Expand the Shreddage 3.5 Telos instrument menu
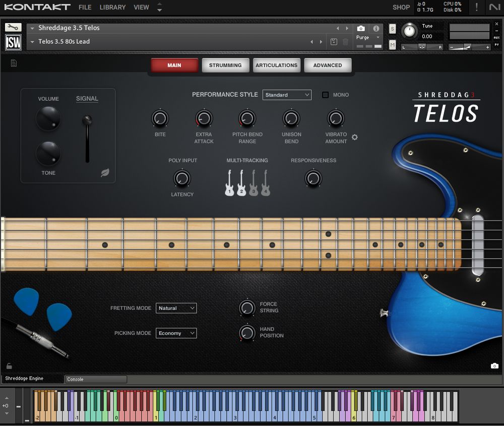Screen dimensions: 504x426 pos(32,28)
